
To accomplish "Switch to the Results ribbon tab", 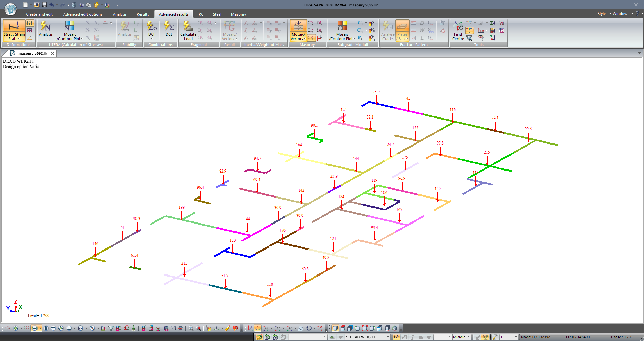I will pos(143,14).
